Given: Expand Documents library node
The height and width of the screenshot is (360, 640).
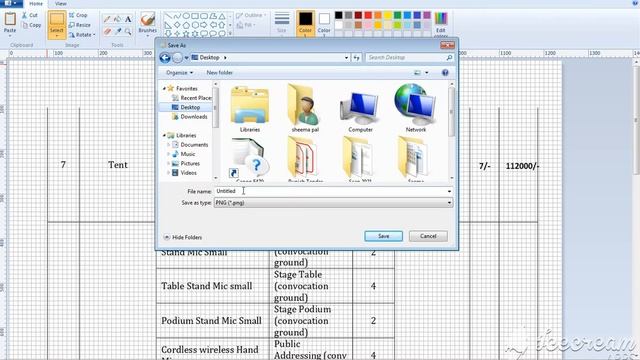Looking at the screenshot, I should coord(168,145).
